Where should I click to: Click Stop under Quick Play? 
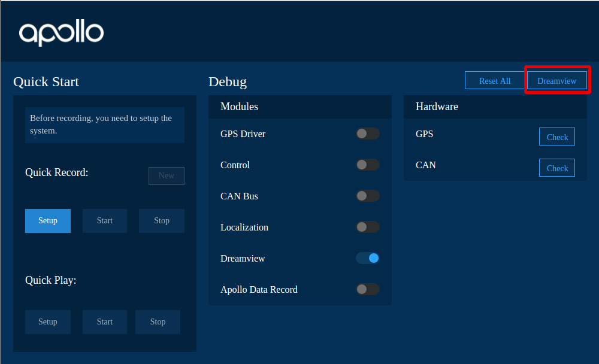click(158, 322)
